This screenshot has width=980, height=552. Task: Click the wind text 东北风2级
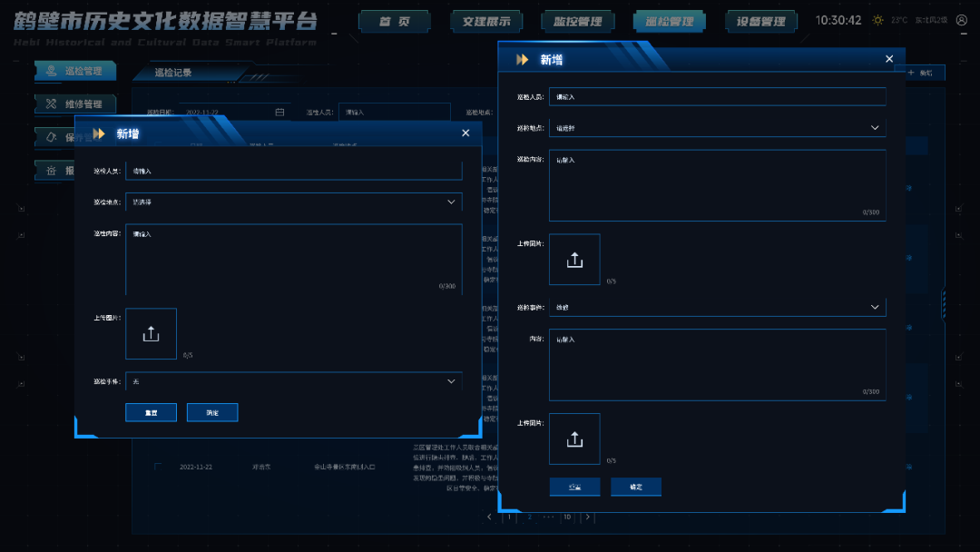click(x=931, y=20)
